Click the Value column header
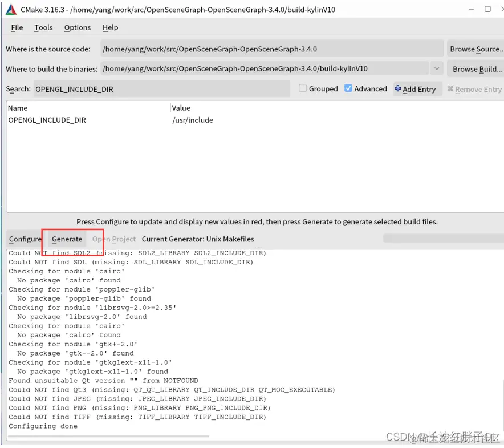Screen dimensions: 504x448 pyautogui.click(x=181, y=108)
